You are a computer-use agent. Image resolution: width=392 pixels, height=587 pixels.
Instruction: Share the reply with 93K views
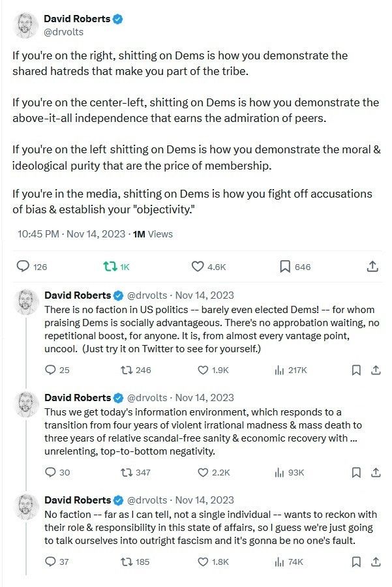[x=375, y=472]
